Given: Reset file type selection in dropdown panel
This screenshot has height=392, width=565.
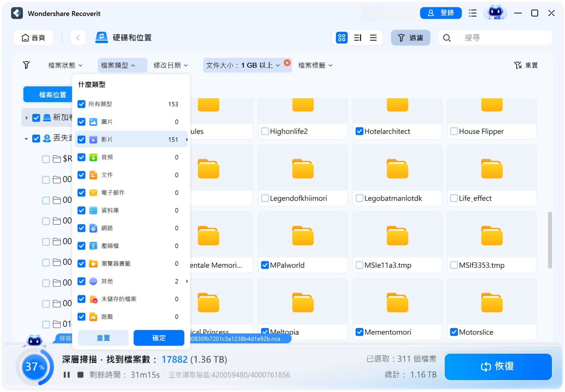Looking at the screenshot, I should (103, 338).
